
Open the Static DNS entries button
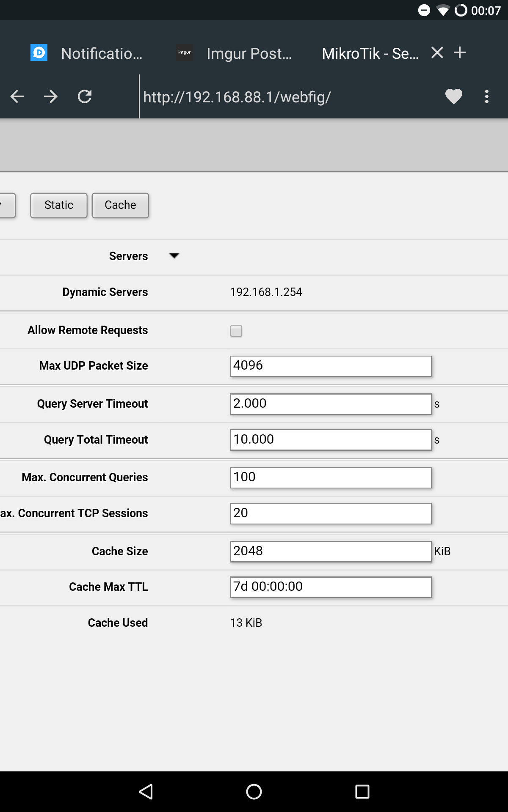point(59,206)
